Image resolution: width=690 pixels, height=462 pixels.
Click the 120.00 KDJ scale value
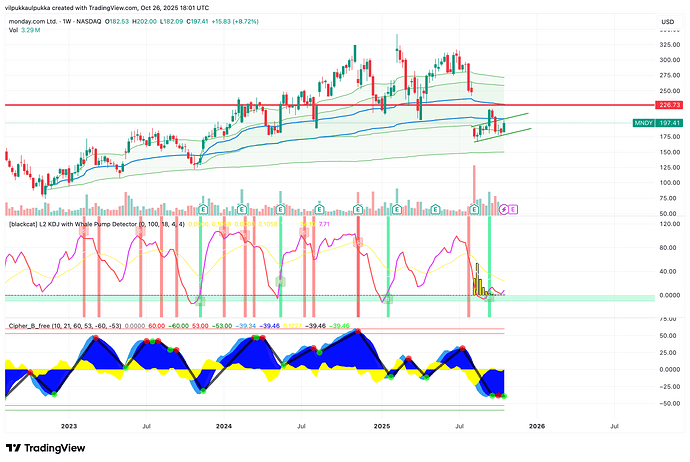coord(670,224)
